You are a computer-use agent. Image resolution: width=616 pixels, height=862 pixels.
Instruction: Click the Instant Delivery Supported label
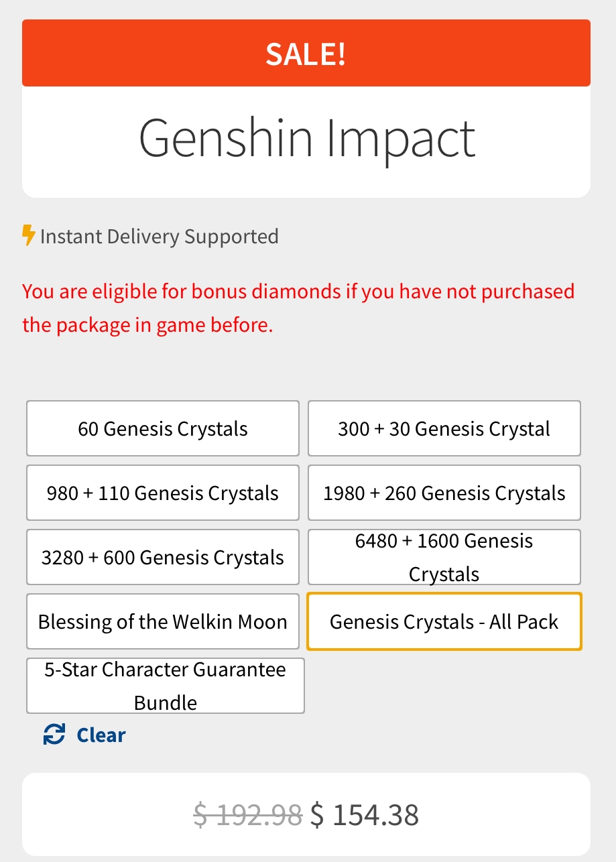point(160,237)
